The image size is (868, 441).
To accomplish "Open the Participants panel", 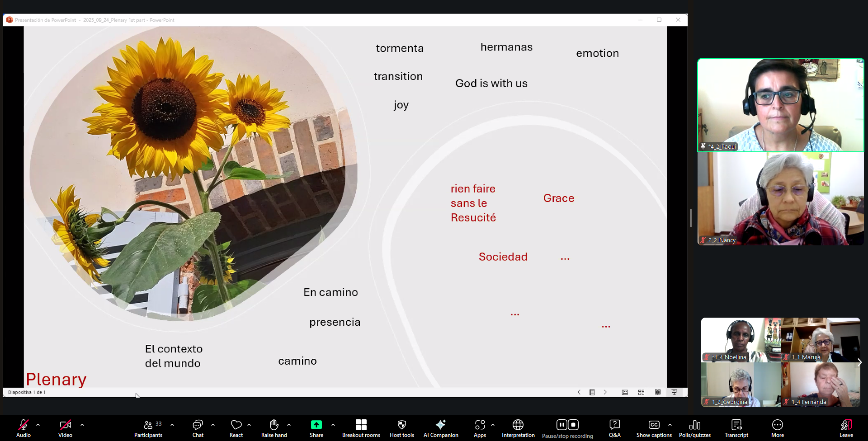I will (x=148, y=428).
